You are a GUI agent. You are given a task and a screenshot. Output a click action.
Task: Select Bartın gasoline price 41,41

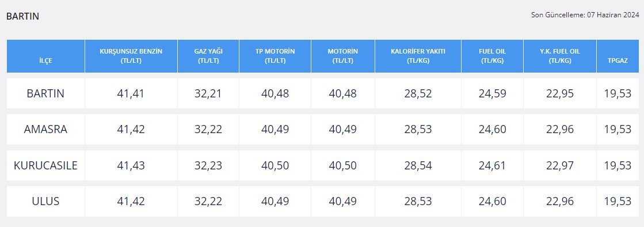tap(131, 93)
